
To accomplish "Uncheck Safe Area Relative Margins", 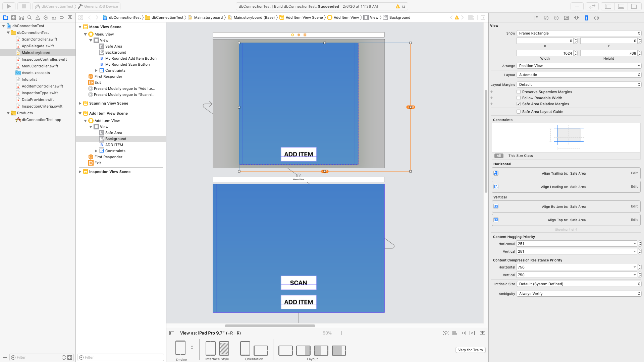I will pos(519,104).
